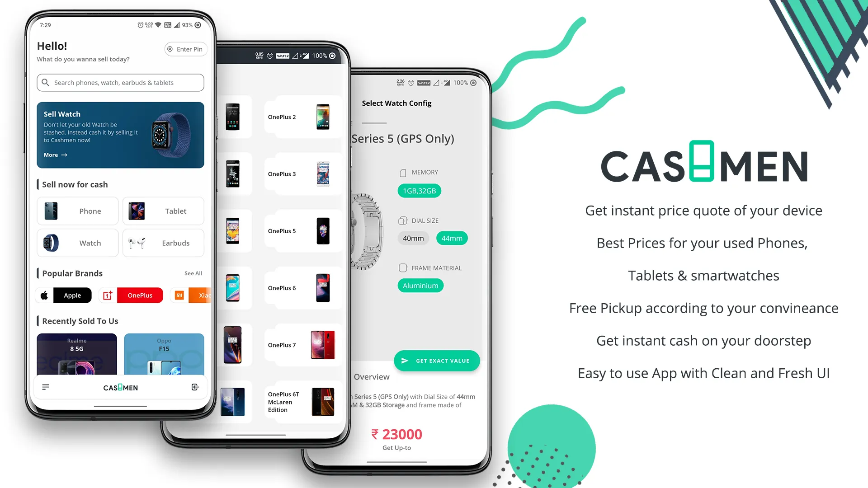This screenshot has height=488, width=868.
Task: Toggle the DIAL SIZE checkbox
Action: click(403, 221)
